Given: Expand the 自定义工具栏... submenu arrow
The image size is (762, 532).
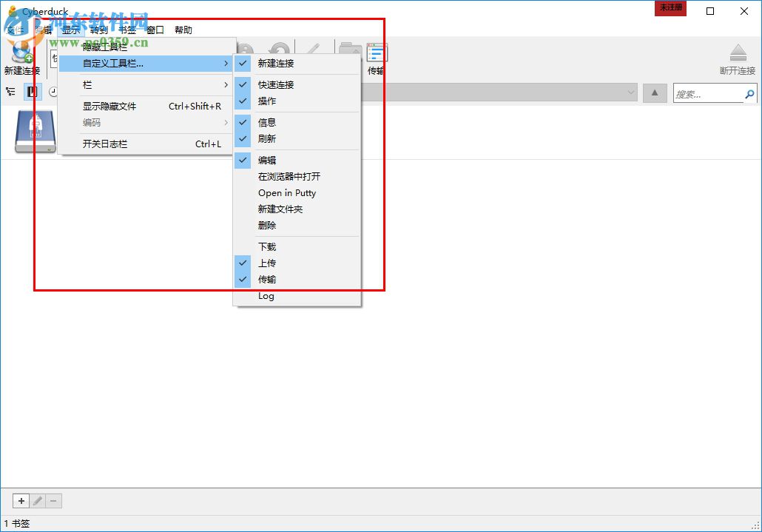Looking at the screenshot, I should click(226, 64).
